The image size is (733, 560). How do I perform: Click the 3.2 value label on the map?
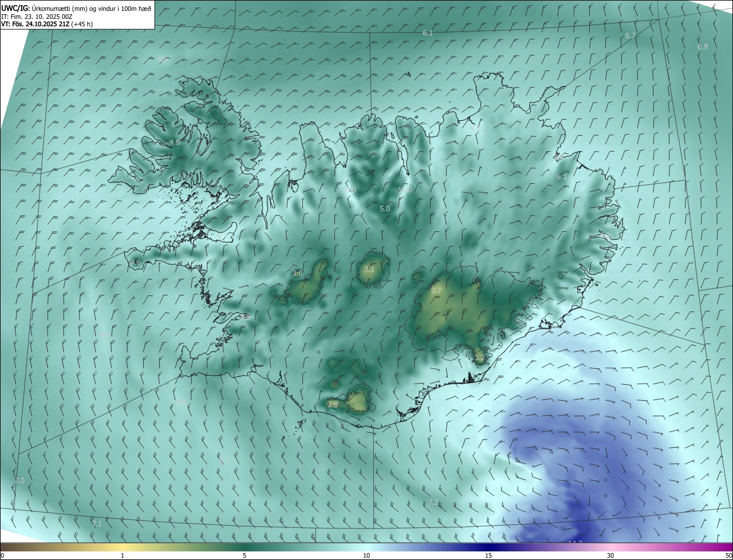[479, 358]
